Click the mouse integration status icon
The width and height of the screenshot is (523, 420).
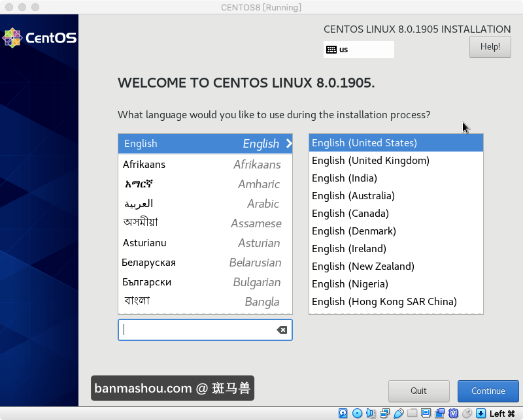point(467,413)
